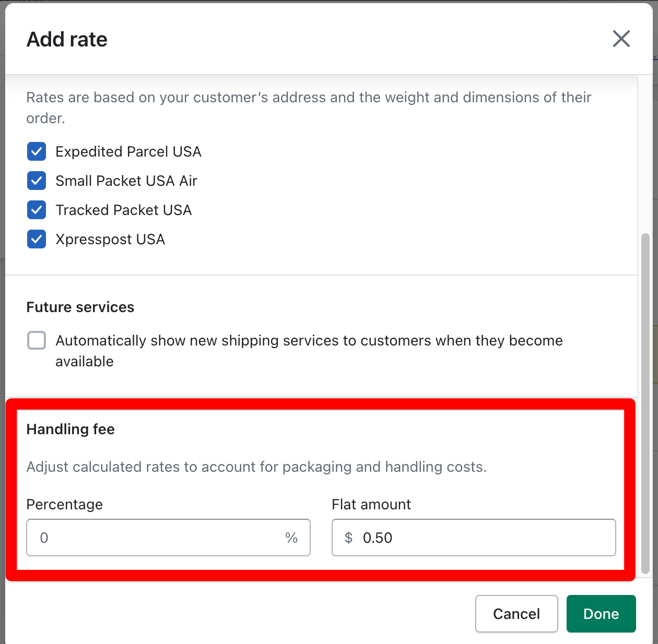Deselect the Xpresspost USA checkbox
The width and height of the screenshot is (658, 644).
click(37, 240)
